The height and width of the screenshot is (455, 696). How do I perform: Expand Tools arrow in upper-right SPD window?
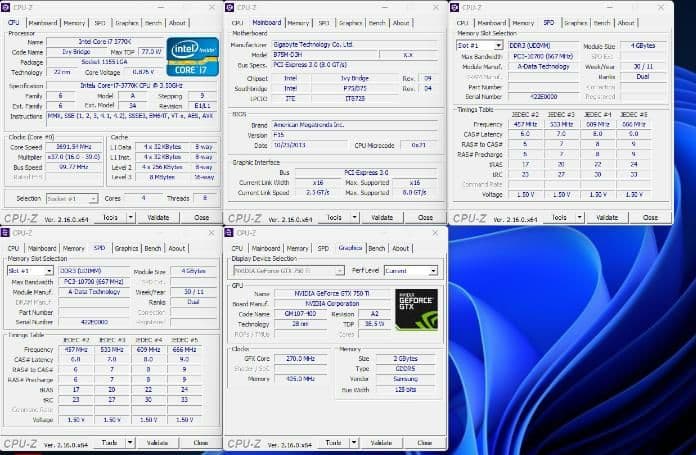pos(579,217)
